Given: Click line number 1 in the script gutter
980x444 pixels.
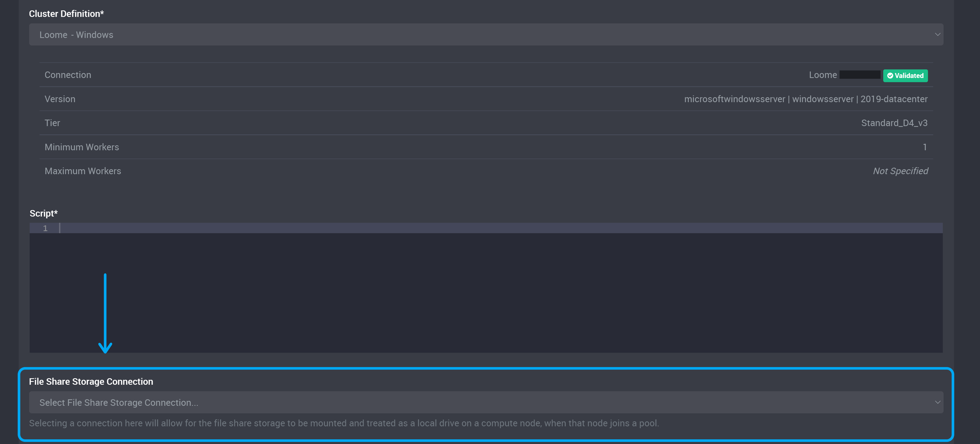Looking at the screenshot, I should click(45, 228).
